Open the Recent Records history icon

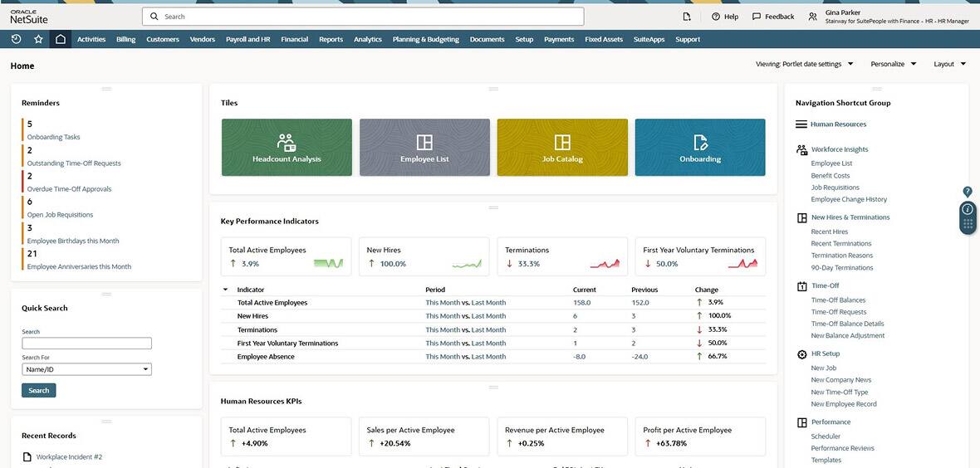[16, 39]
